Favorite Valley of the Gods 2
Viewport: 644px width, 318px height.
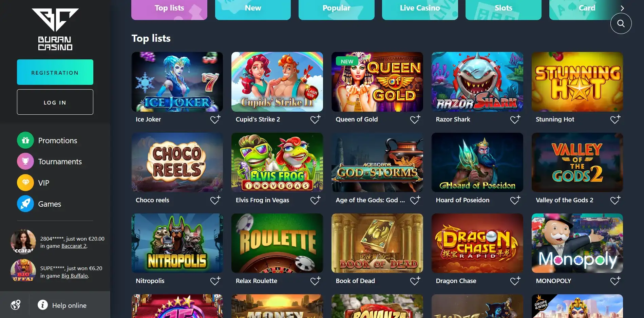click(615, 200)
